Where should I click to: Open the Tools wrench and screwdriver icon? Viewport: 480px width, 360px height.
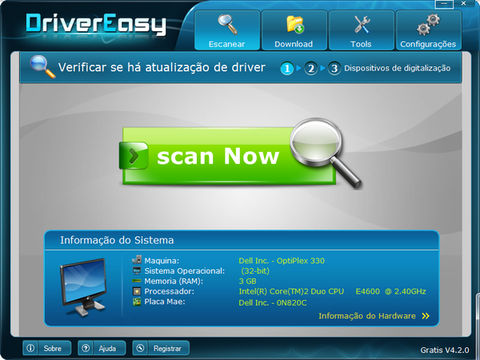(x=362, y=24)
